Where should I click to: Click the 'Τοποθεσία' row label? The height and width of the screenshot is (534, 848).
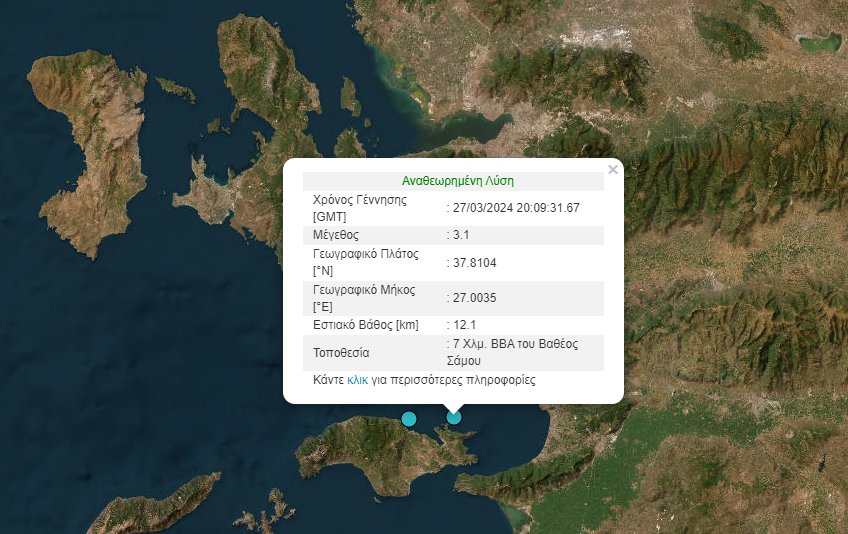pyautogui.click(x=341, y=352)
